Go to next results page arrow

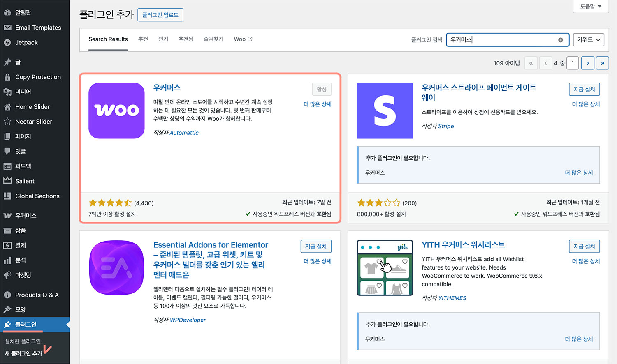pos(588,63)
